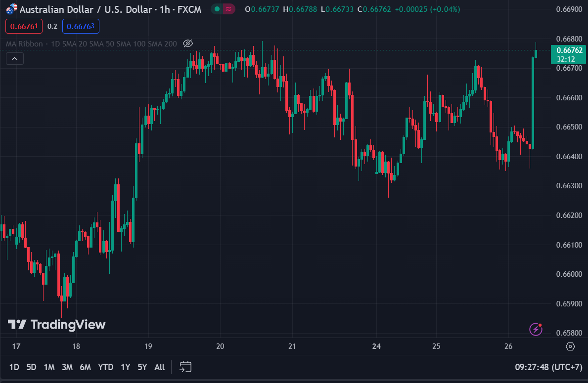Click the 0.65900 price axis label
The image size is (588, 383).
coord(569,303)
